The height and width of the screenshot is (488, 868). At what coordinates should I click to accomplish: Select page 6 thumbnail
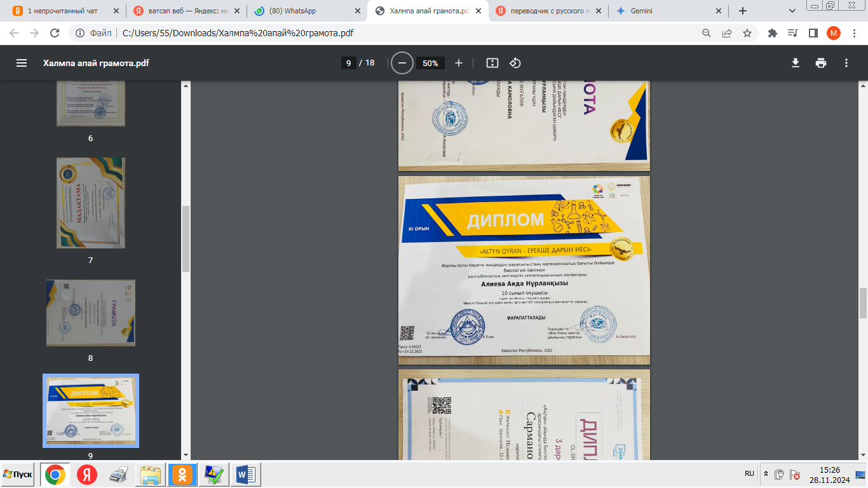point(91,104)
